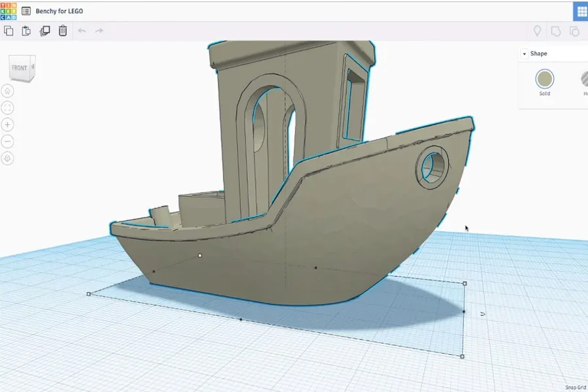Viewport: 588px width, 392px height.
Task: Open the Snap Grid setting
Action: 576,387
